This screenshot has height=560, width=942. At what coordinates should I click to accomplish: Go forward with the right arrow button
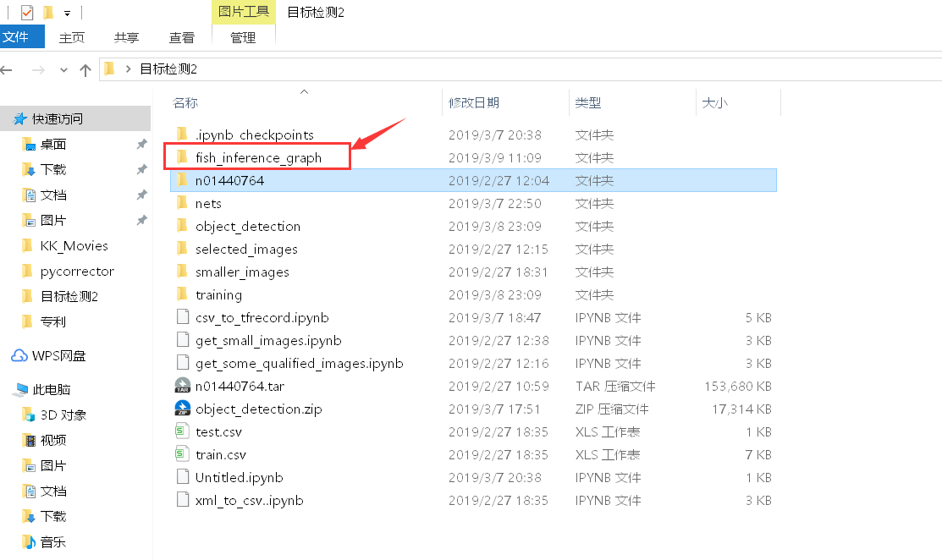tap(38, 70)
